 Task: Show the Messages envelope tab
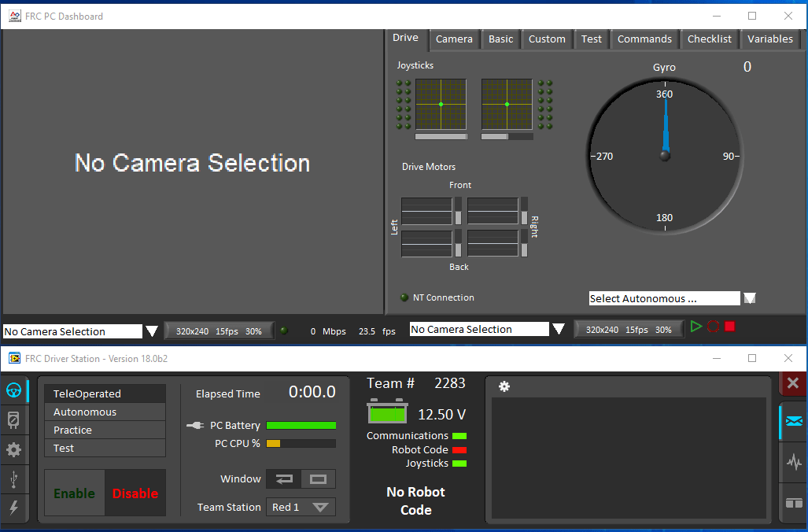click(794, 422)
